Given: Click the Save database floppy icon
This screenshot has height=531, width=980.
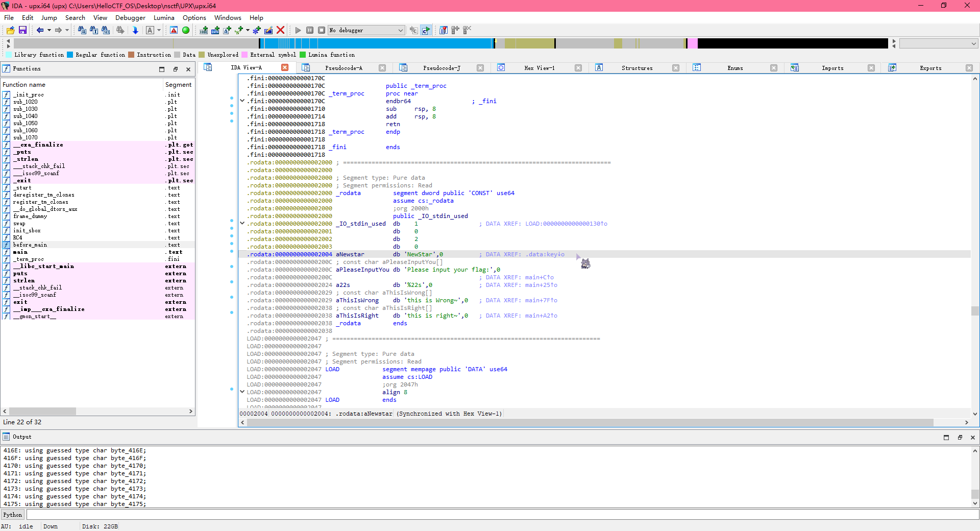Looking at the screenshot, I should click(22, 30).
